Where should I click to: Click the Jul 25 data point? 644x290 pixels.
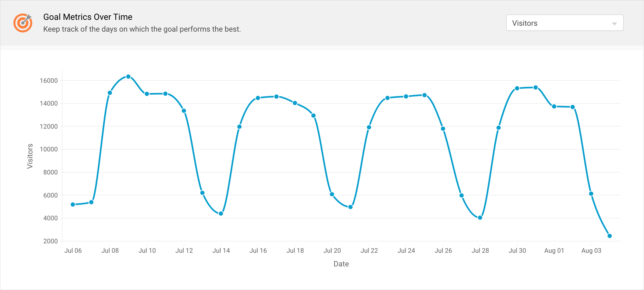coord(425,95)
